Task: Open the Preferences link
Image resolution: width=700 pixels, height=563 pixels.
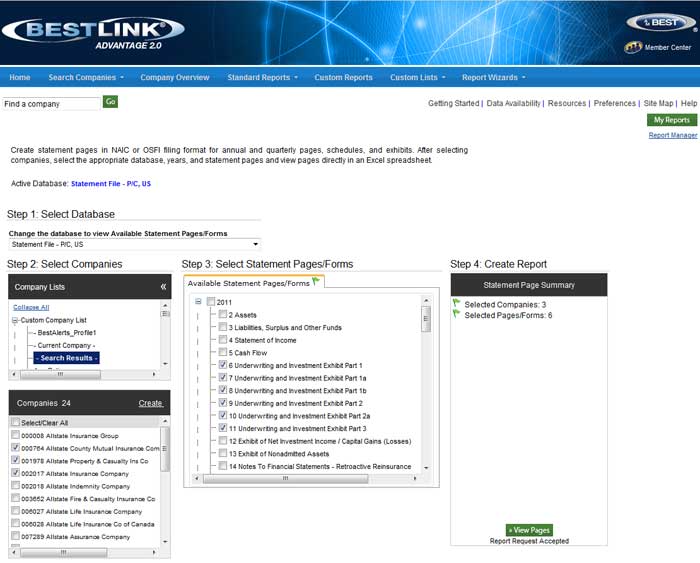Action: click(615, 103)
